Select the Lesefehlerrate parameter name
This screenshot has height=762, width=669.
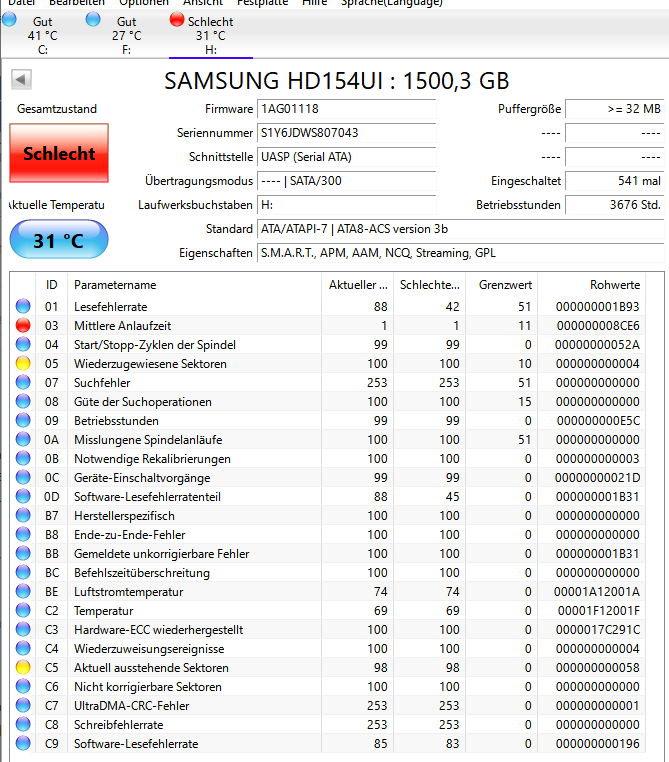pyautogui.click(x=110, y=307)
